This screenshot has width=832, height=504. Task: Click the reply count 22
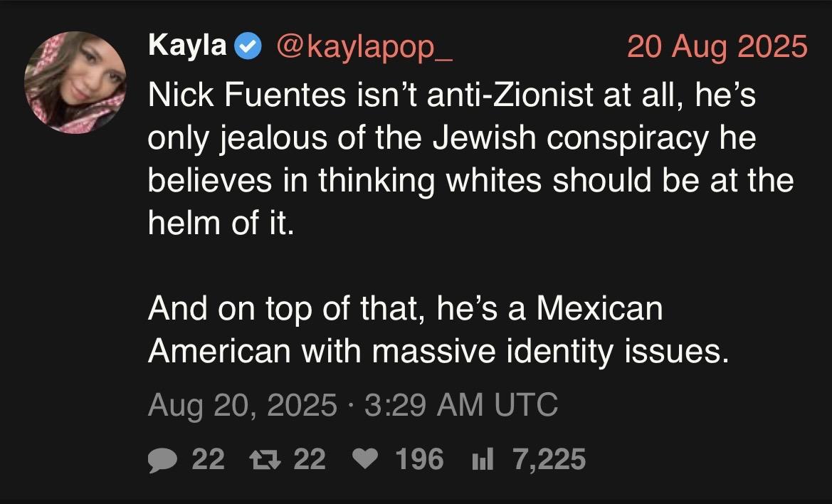pos(209,459)
